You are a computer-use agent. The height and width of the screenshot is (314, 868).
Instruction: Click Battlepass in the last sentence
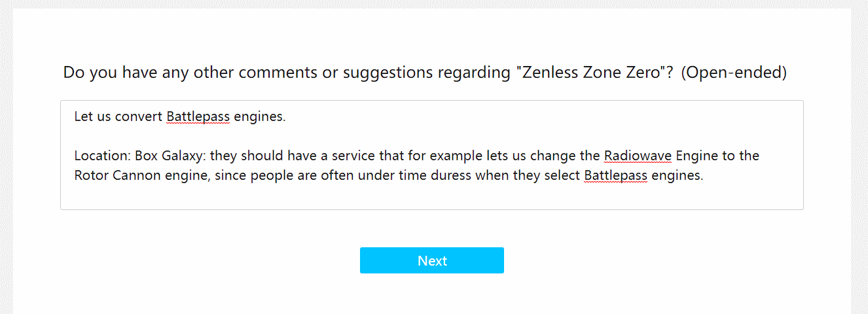click(615, 175)
